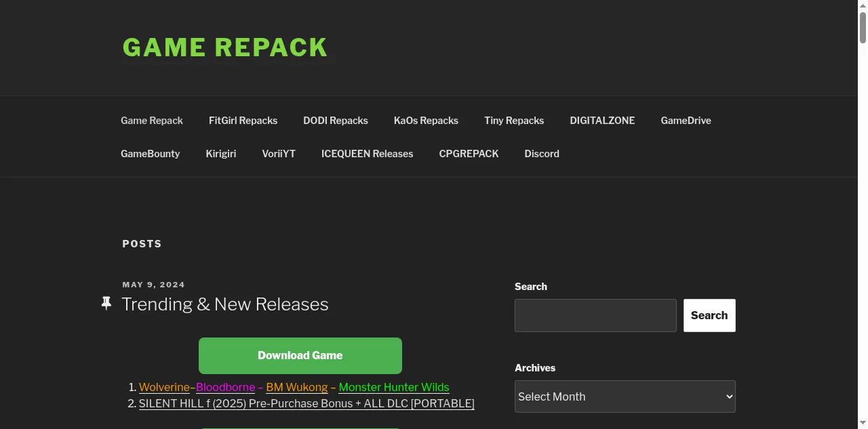
Task: Open the Game Repack menu item
Action: coord(152,121)
